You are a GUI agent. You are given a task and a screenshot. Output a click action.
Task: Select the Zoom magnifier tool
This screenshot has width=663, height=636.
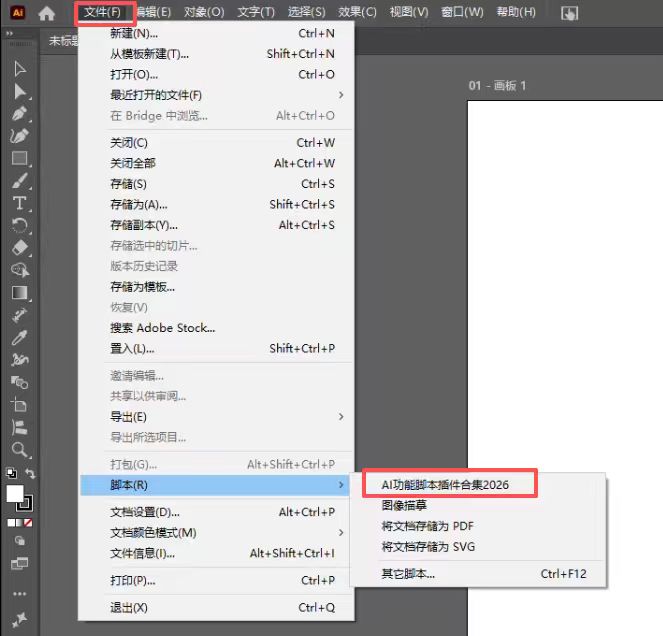(20, 450)
